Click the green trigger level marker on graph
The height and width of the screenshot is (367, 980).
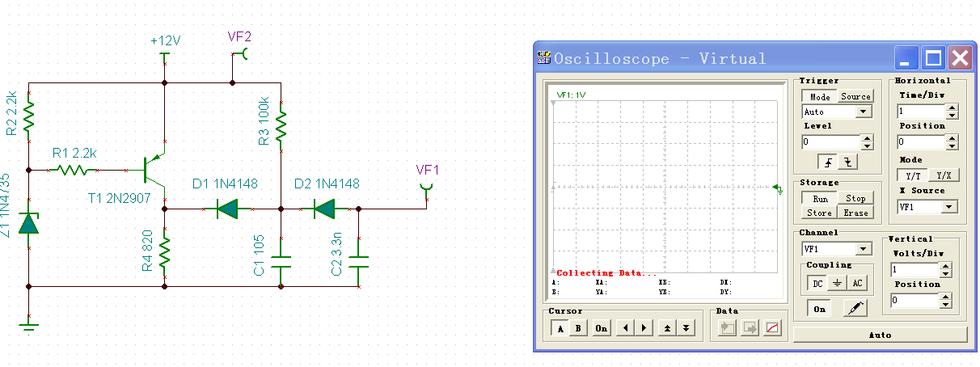pyautogui.click(x=779, y=189)
